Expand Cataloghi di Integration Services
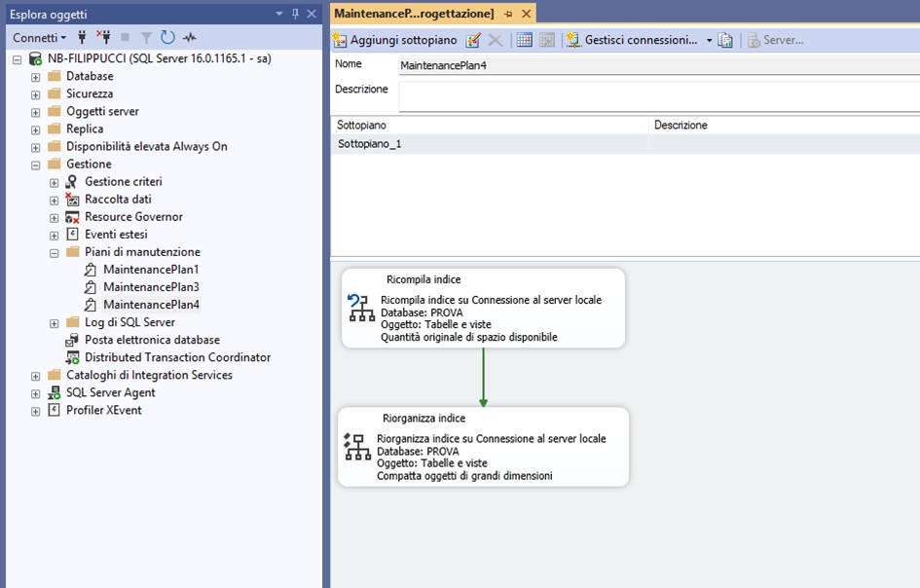920x588 pixels. 35,376
